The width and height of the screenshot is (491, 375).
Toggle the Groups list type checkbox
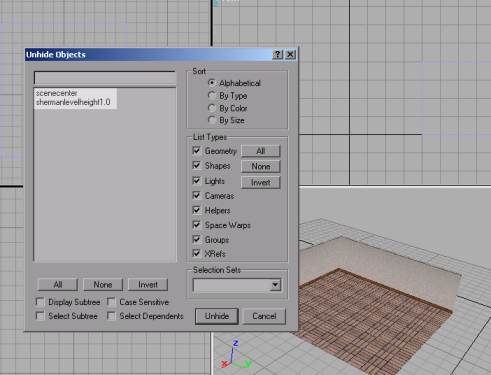coord(197,239)
